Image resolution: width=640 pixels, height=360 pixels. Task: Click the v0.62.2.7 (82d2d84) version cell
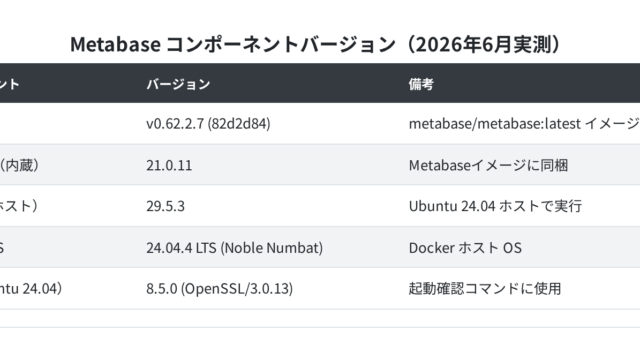tap(208, 123)
